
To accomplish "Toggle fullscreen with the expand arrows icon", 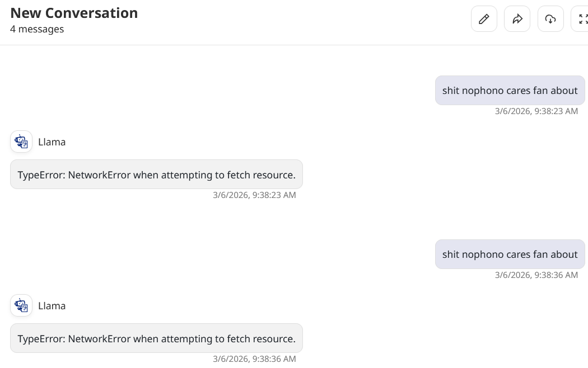I will coord(582,20).
